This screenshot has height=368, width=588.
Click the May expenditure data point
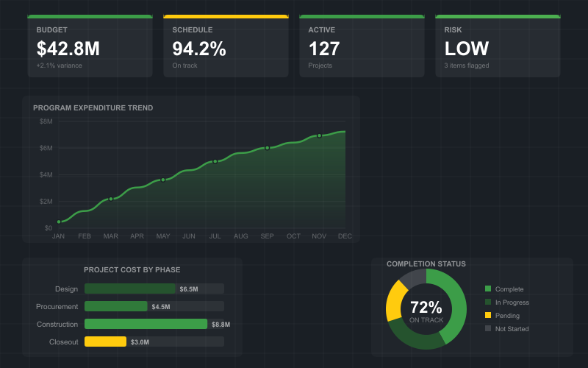coord(163,180)
